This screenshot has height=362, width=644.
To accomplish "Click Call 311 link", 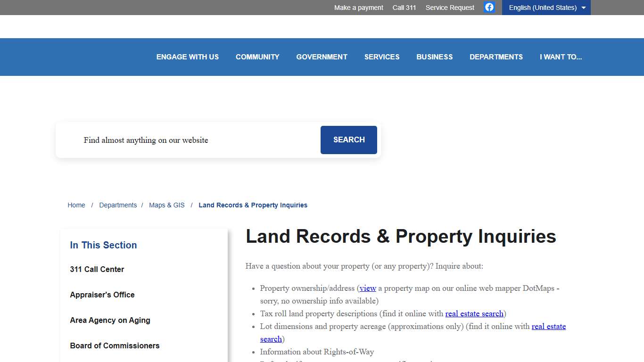I will pyautogui.click(x=404, y=7).
